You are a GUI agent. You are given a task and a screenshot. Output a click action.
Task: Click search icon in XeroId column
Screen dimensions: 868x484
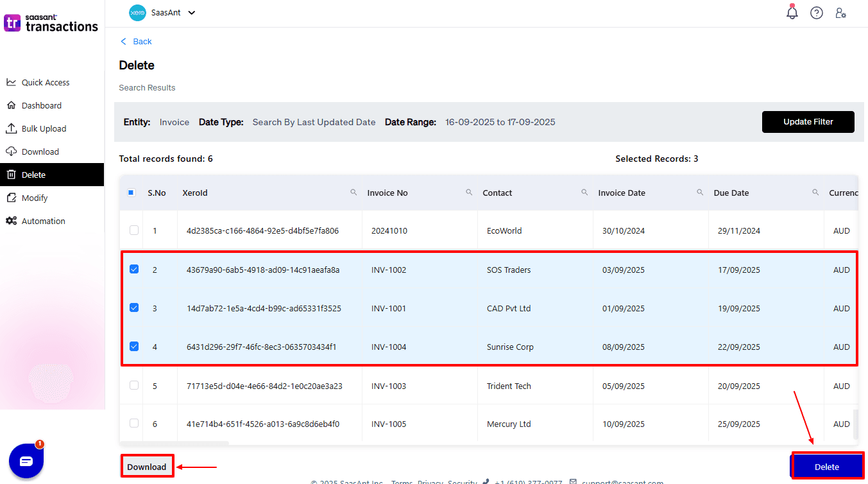(353, 192)
